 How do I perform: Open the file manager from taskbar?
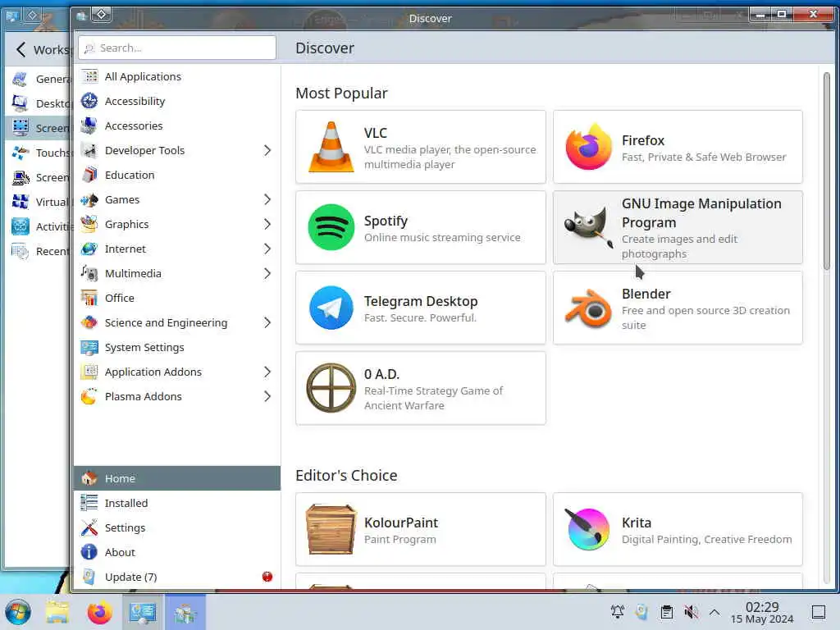(x=57, y=612)
